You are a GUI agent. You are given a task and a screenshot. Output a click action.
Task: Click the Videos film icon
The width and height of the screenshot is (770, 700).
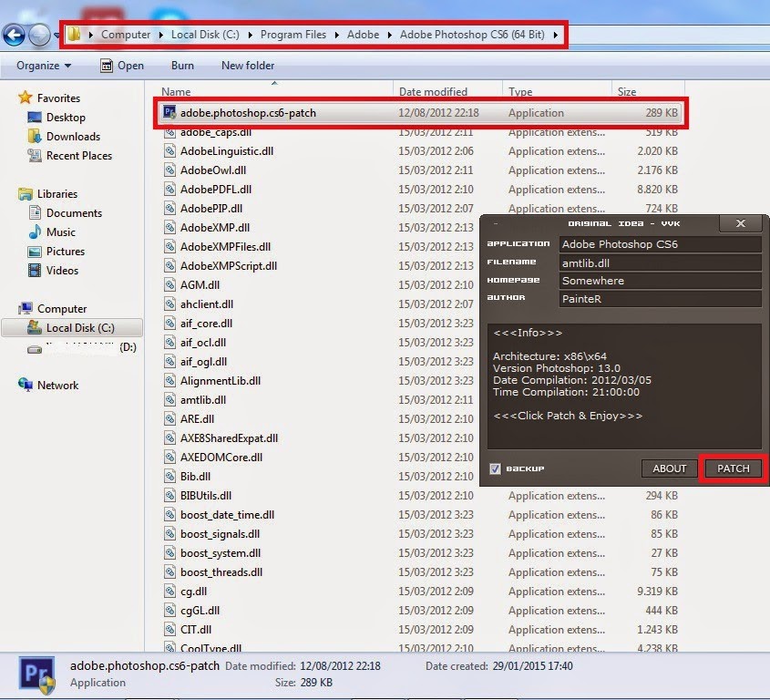click(x=35, y=270)
